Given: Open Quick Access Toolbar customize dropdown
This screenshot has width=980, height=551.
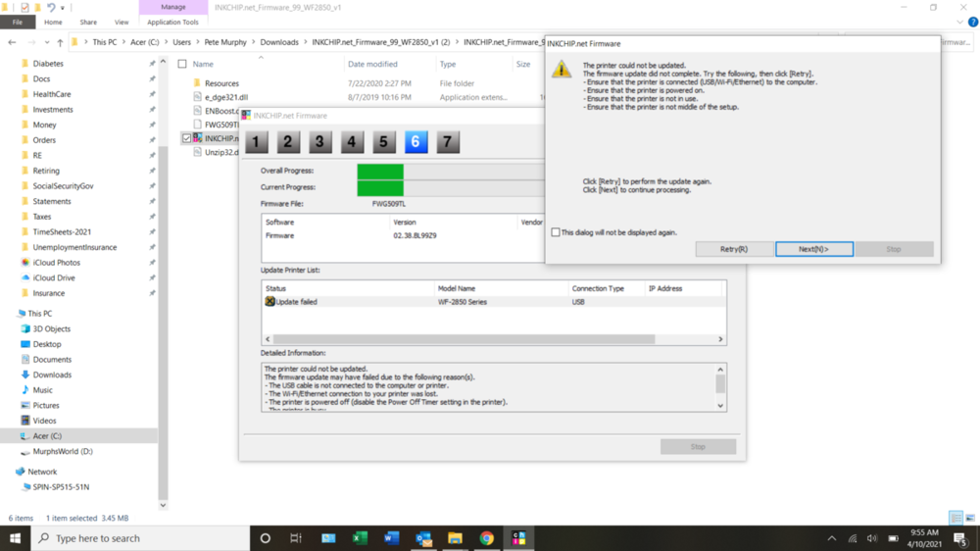Looking at the screenshot, I should pyautogui.click(x=62, y=8).
